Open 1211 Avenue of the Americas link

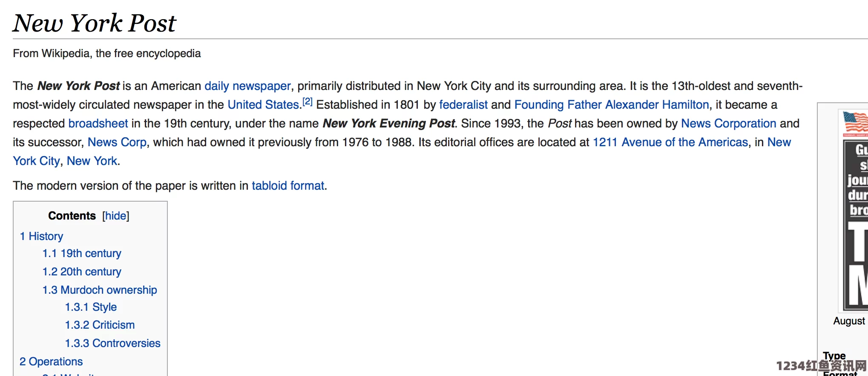click(670, 142)
